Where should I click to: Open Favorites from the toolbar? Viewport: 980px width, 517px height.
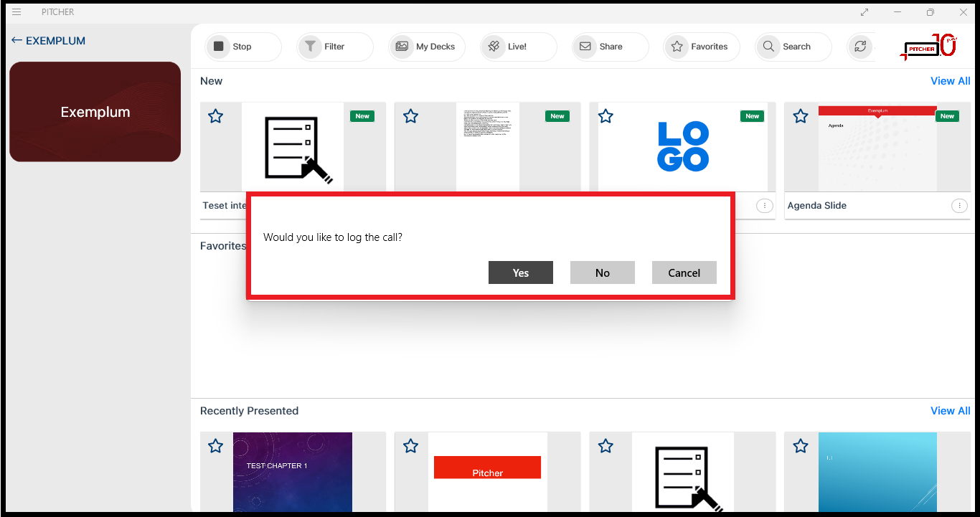(701, 47)
